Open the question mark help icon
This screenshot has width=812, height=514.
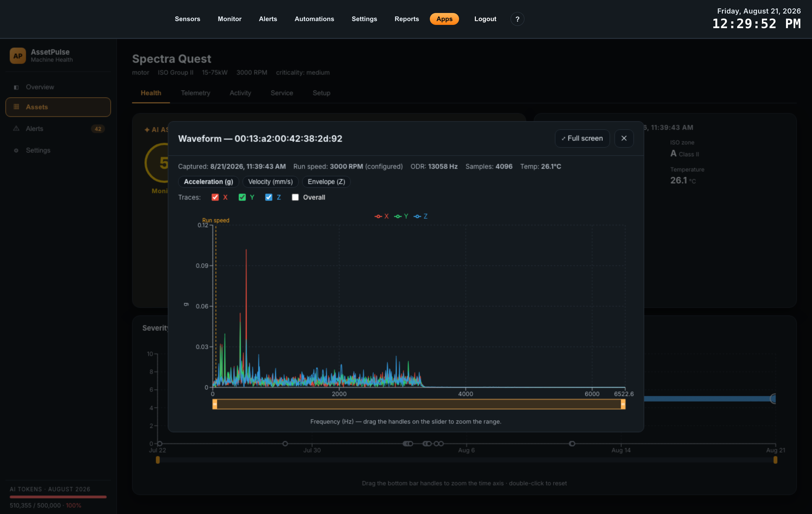coord(517,19)
